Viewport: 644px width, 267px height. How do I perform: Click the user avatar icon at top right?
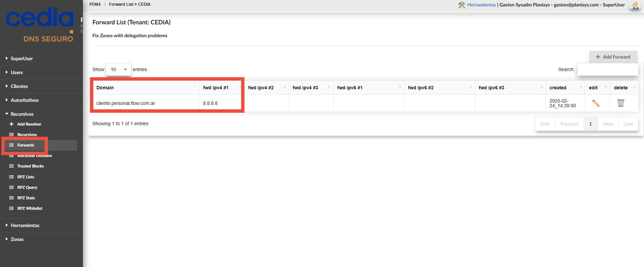click(635, 5)
